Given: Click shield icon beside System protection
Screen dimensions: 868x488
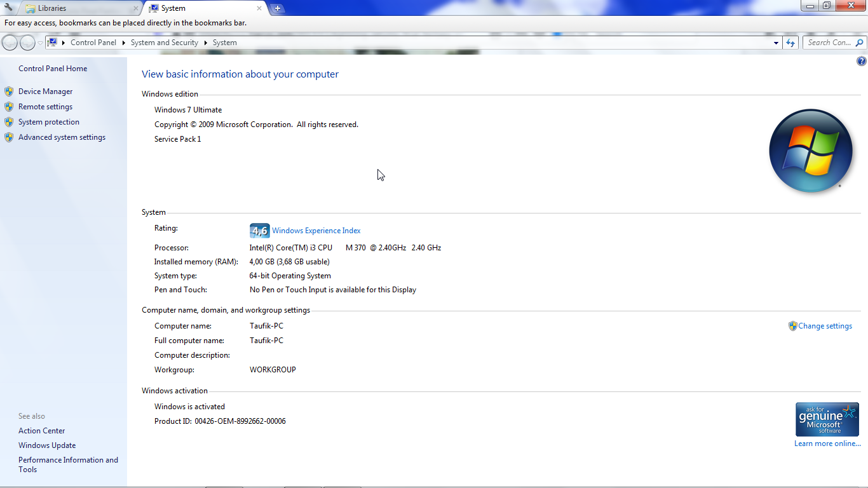Looking at the screenshot, I should tap(9, 122).
